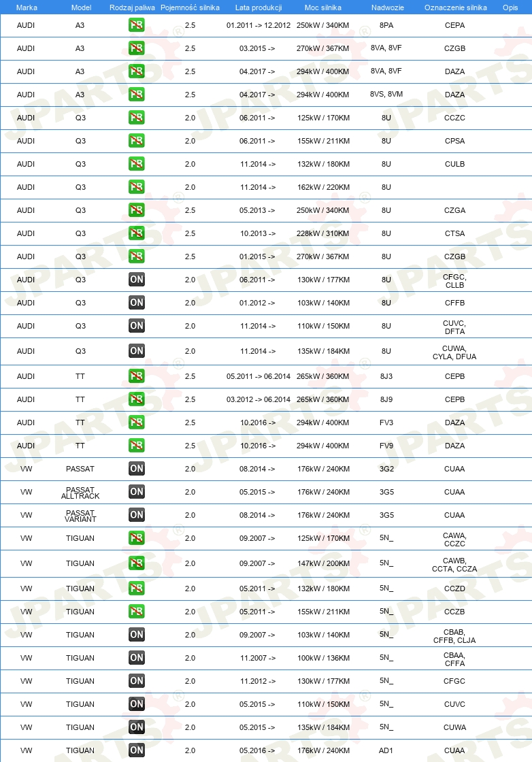Click the petrol icon in the TT 8J9 row
Image resolution: width=532 pixels, height=762 pixels.
(x=137, y=399)
